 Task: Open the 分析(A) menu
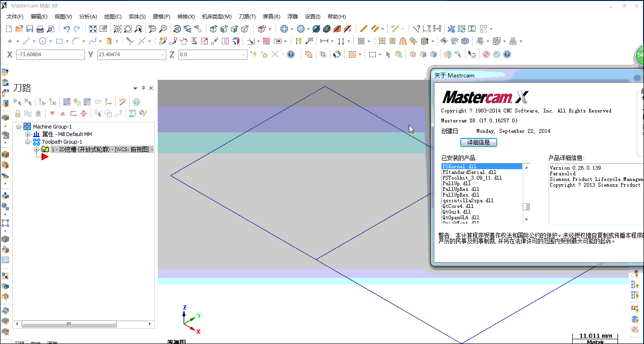point(88,17)
